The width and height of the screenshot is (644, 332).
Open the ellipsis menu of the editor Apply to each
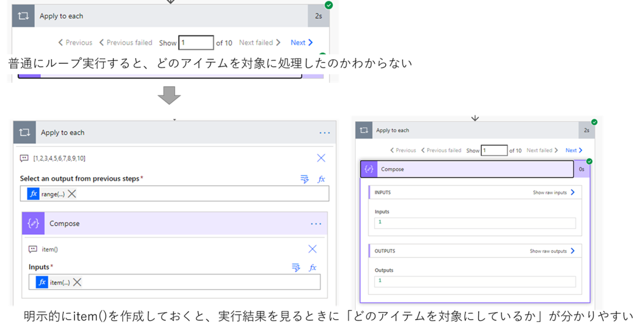point(325,133)
